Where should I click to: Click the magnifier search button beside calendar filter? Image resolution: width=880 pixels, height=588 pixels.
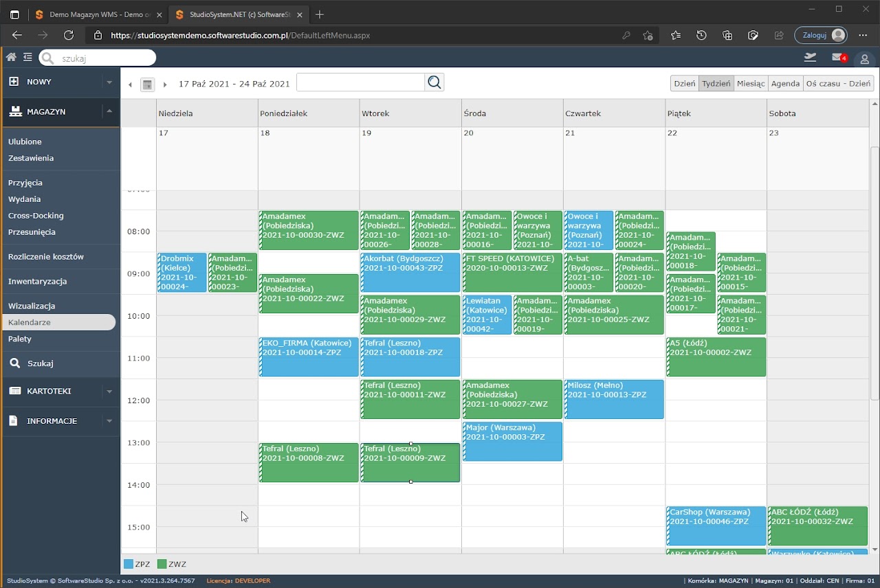434,82
